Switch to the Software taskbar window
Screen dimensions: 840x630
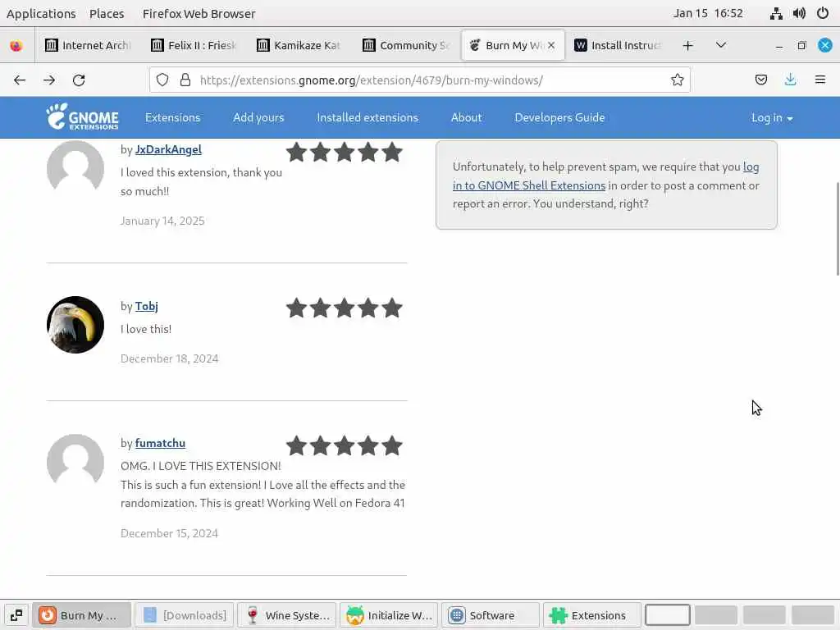491,615
